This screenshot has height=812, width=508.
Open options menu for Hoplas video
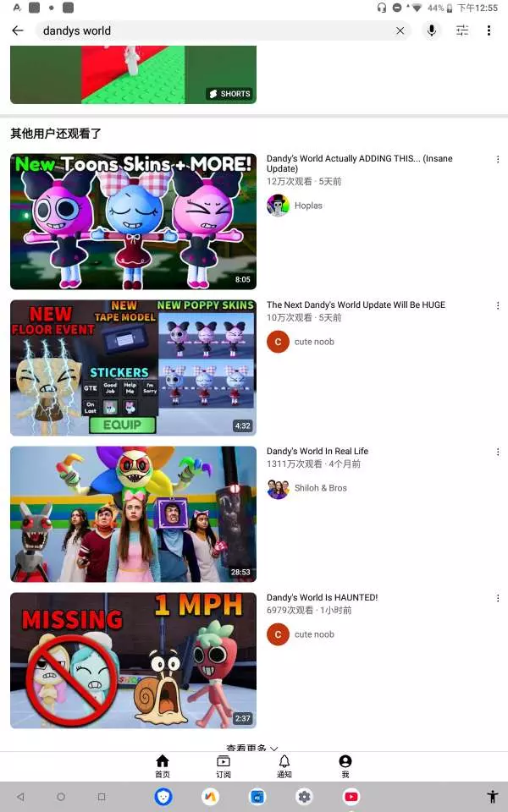(x=498, y=159)
